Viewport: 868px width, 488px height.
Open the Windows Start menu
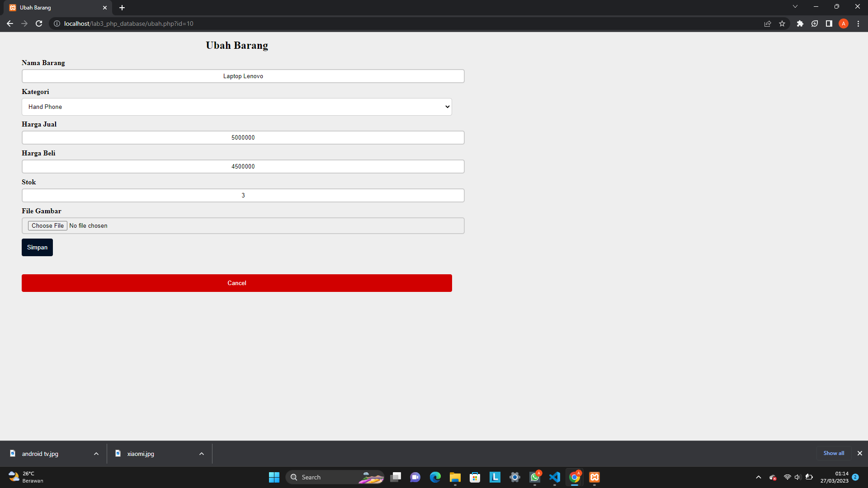click(x=274, y=477)
